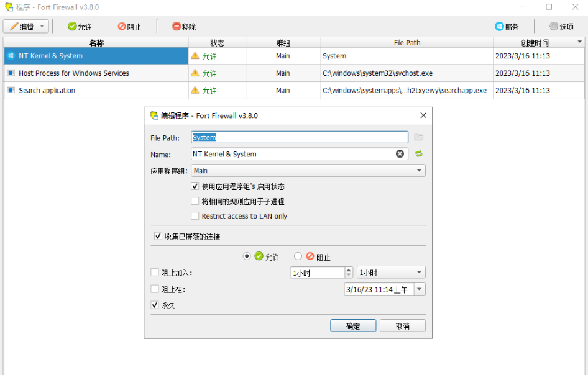
Task: Click the Main group cell of the Host Process for Windows Services row
Action: [283, 73]
